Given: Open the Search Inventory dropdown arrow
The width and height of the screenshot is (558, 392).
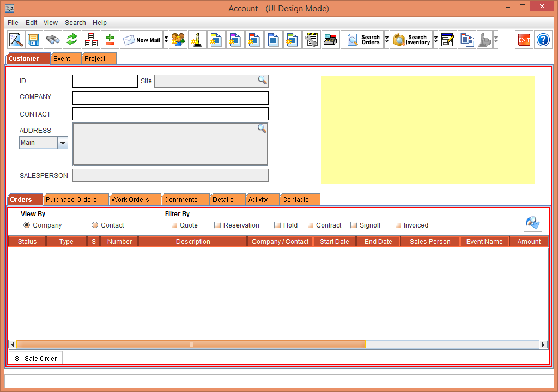Looking at the screenshot, I should point(436,40).
